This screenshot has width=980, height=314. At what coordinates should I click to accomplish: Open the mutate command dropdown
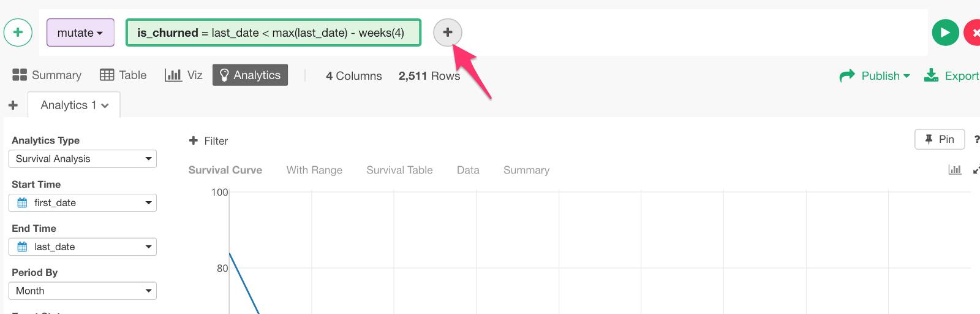[x=80, y=33]
